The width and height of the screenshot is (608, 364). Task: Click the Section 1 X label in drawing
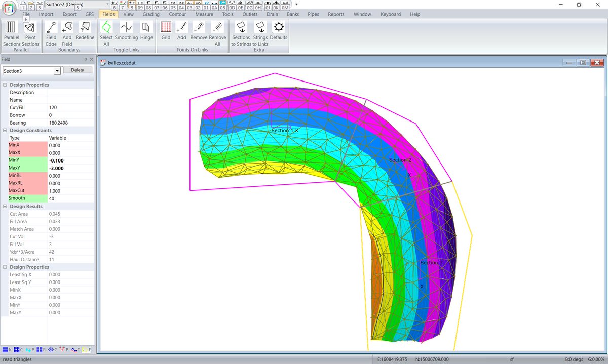285,131
